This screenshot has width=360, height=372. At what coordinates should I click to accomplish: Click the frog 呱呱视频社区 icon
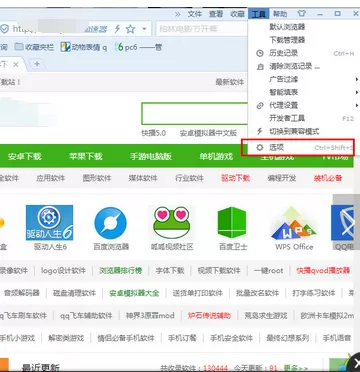pos(172,222)
